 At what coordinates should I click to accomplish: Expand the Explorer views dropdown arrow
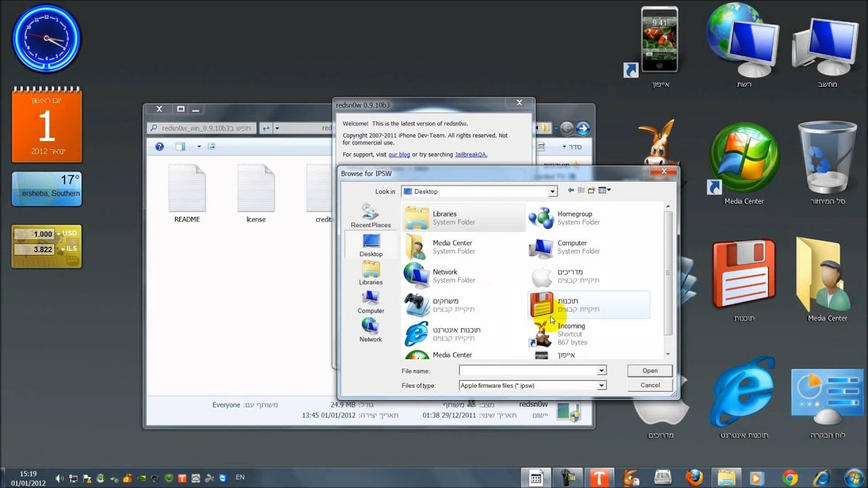click(x=199, y=146)
